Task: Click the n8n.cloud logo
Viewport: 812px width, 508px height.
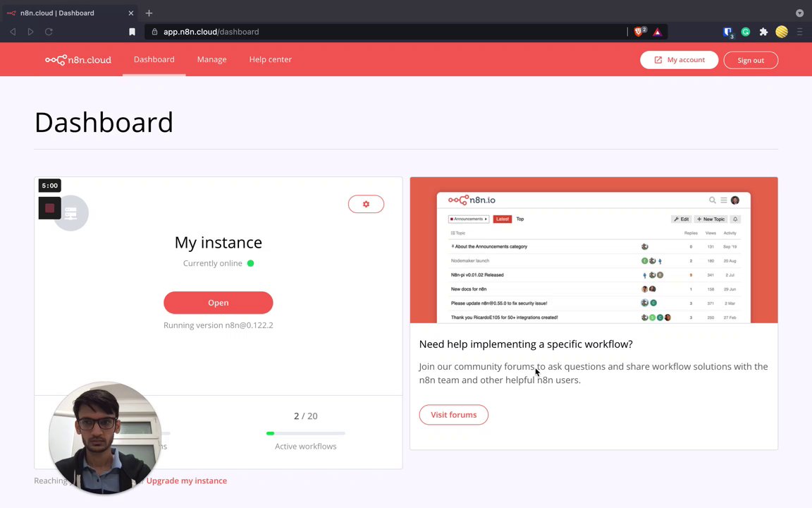Action: 78,60
